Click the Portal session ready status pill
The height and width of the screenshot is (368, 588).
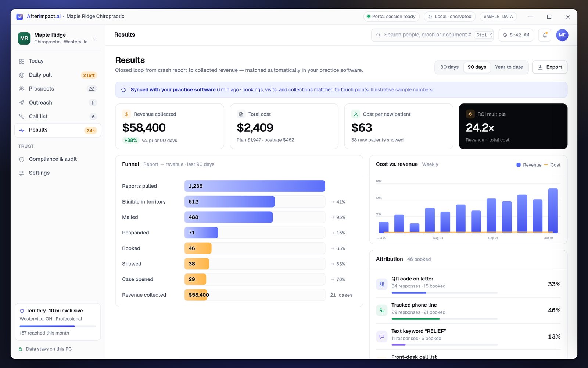(x=391, y=17)
